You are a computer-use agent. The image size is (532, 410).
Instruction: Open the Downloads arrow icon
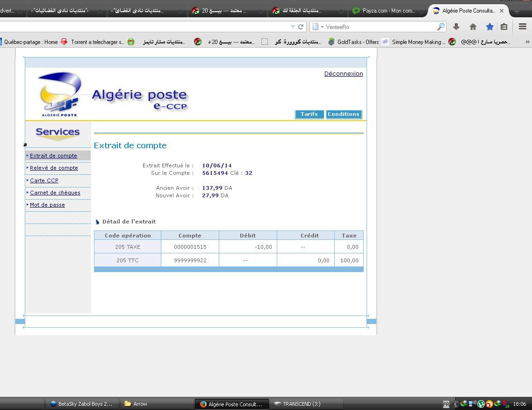[x=456, y=27]
